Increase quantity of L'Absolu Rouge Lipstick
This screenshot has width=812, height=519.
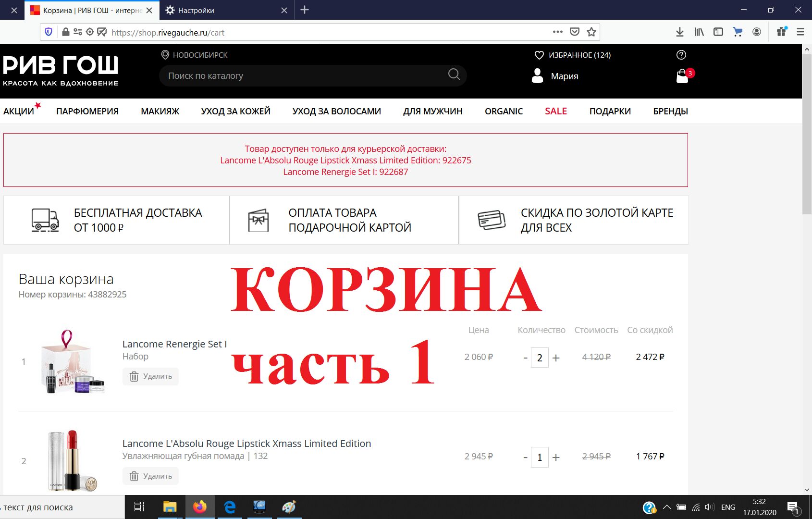pos(556,457)
